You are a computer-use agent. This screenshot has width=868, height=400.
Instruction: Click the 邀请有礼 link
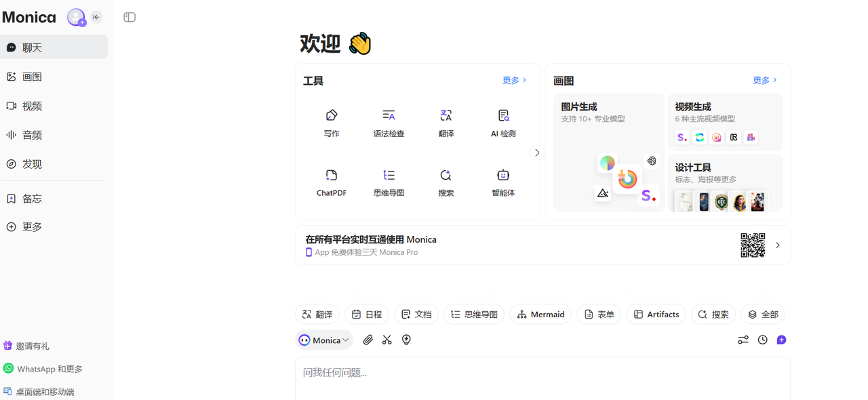pyautogui.click(x=26, y=346)
